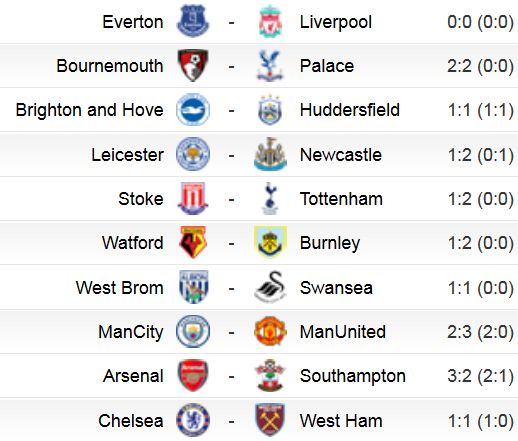The width and height of the screenshot is (518, 441).
Task: Open the Huddersfield team name link
Action: (x=350, y=110)
